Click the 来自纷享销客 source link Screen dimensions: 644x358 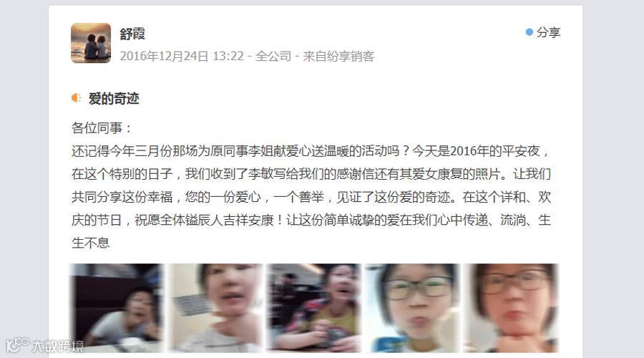click(338, 56)
